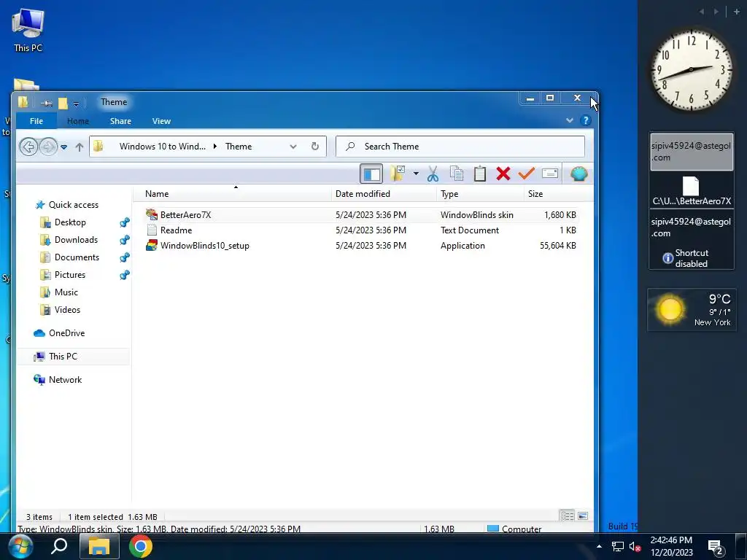Open Music in navigation pane
This screenshot has width=747, height=560.
pyautogui.click(x=66, y=292)
